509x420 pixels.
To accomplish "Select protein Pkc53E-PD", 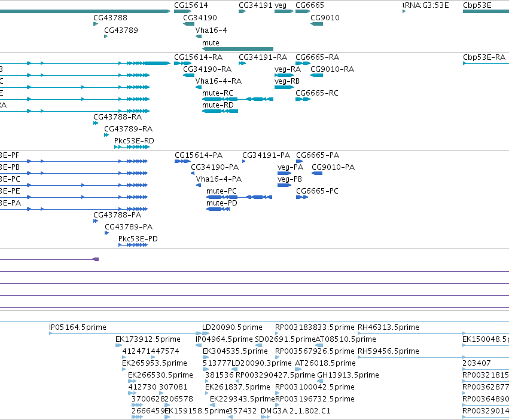I will click(138, 239).
